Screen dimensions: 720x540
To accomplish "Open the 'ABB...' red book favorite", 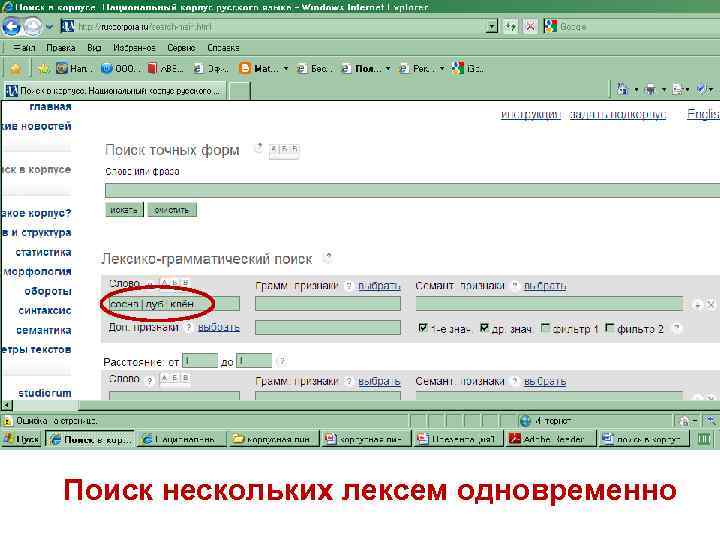I will click(x=165, y=68).
